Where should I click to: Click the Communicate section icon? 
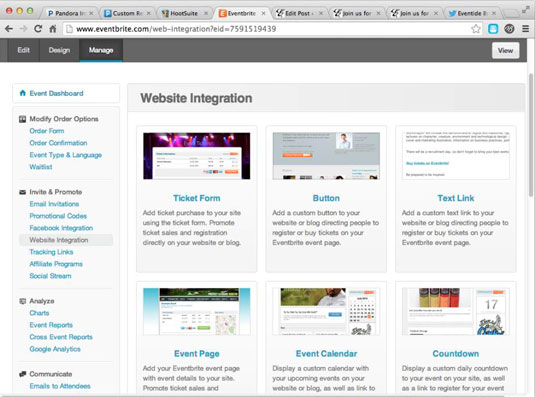[x=23, y=374]
